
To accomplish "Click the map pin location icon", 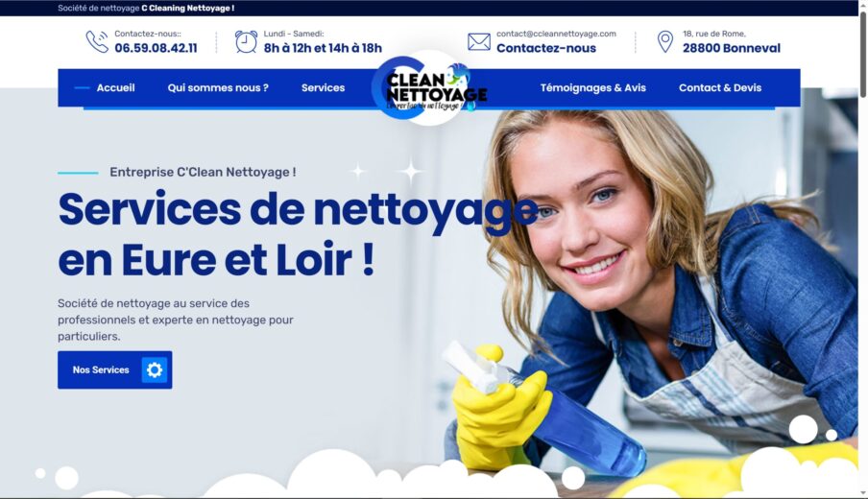I will click(x=664, y=41).
